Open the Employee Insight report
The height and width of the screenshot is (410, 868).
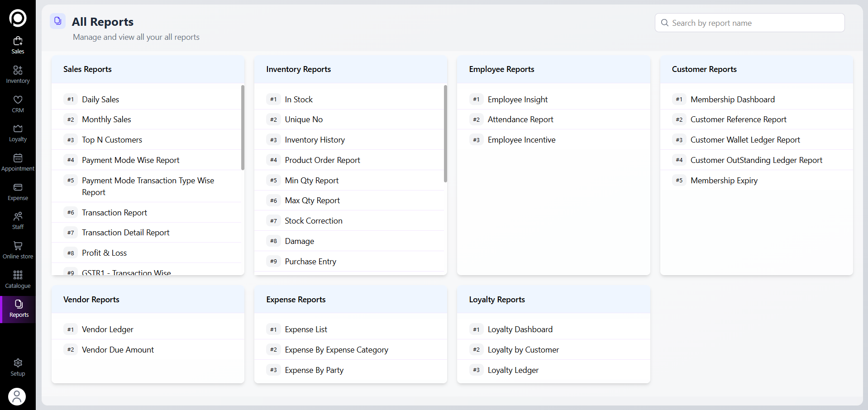tap(517, 100)
